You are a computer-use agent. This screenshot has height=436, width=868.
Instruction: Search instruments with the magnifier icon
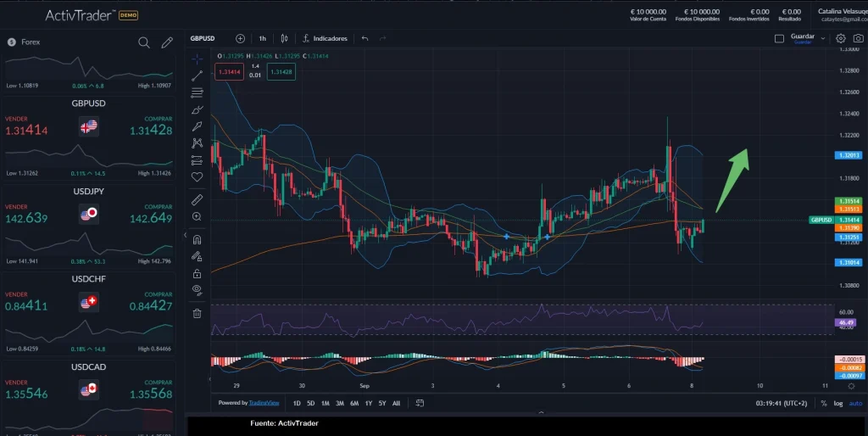click(144, 42)
